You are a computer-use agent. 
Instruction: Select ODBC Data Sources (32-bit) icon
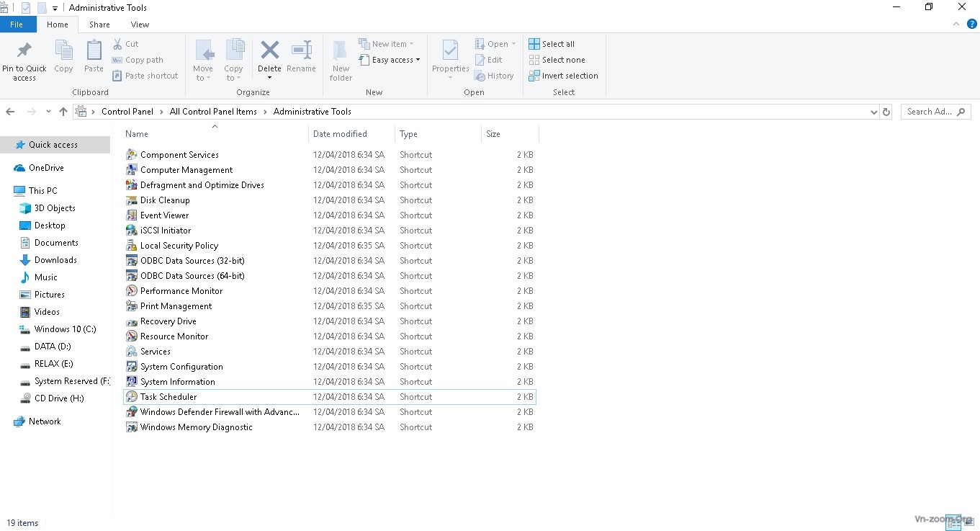(x=131, y=261)
